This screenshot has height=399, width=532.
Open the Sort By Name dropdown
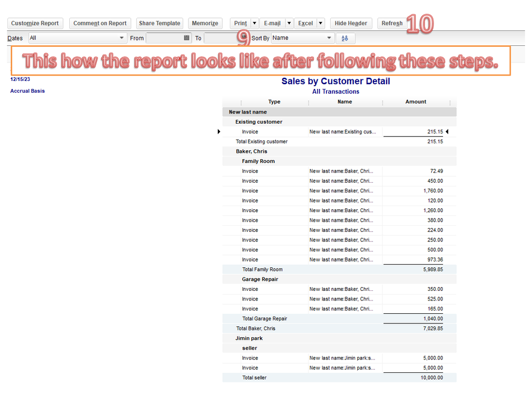click(302, 38)
